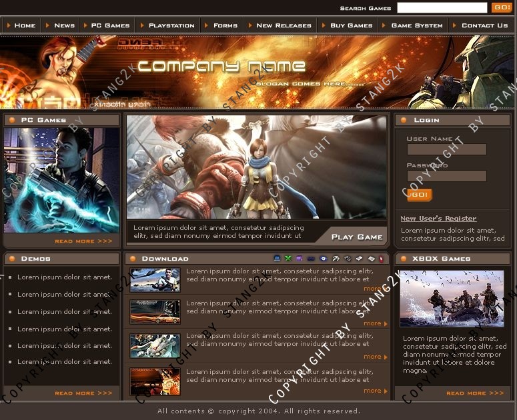Open the News item in navigation bar
Image resolution: width=517 pixels, height=420 pixels.
click(64, 25)
